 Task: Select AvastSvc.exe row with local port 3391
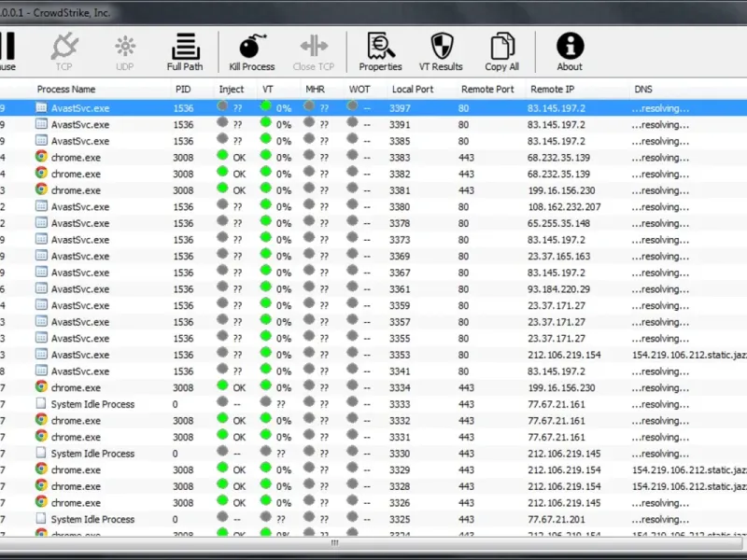point(373,124)
